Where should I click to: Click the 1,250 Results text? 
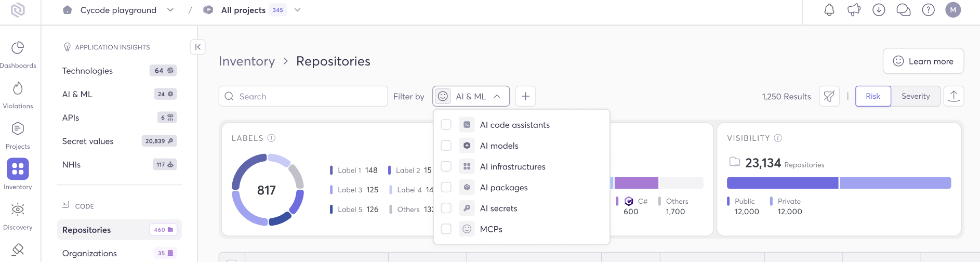pyautogui.click(x=786, y=97)
